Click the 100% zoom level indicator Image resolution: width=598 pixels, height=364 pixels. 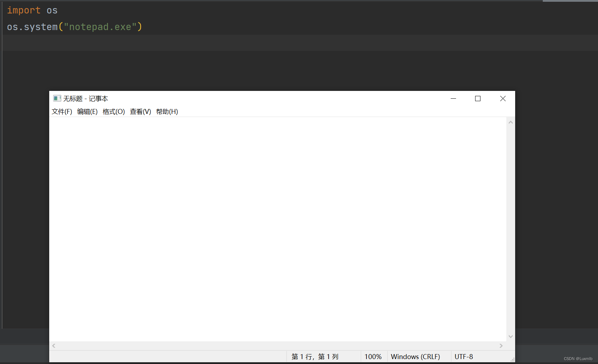(373, 357)
